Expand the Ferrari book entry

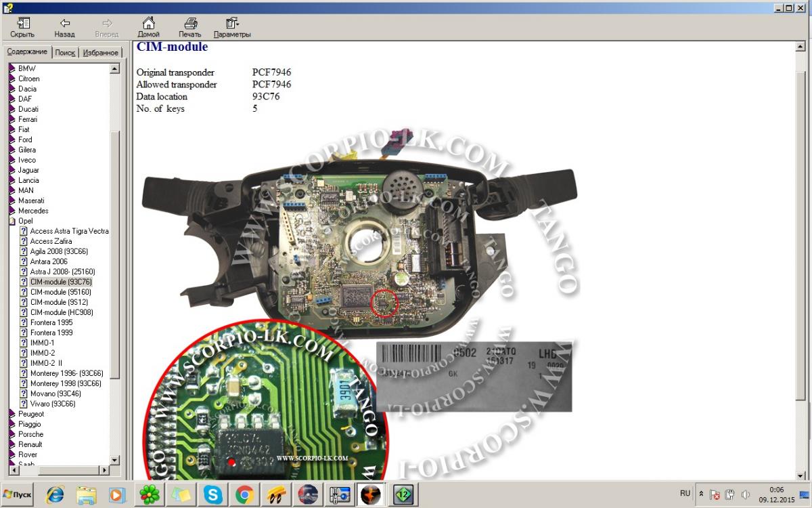click(x=28, y=119)
